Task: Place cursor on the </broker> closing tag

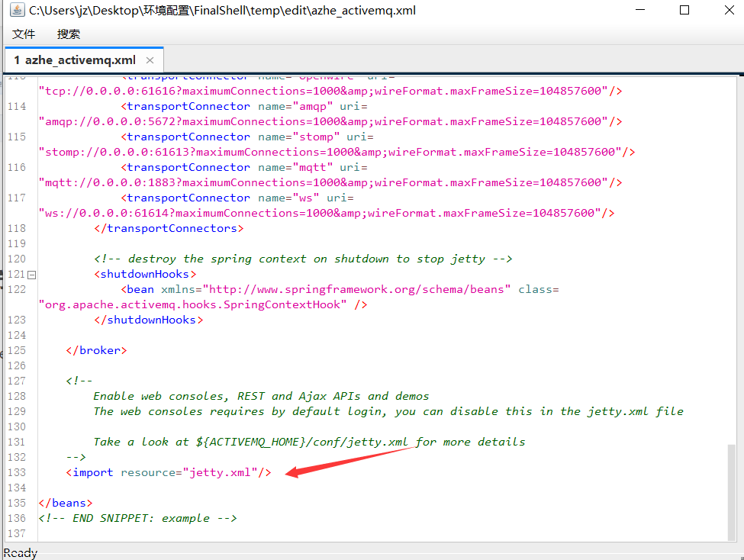Action: (96, 350)
